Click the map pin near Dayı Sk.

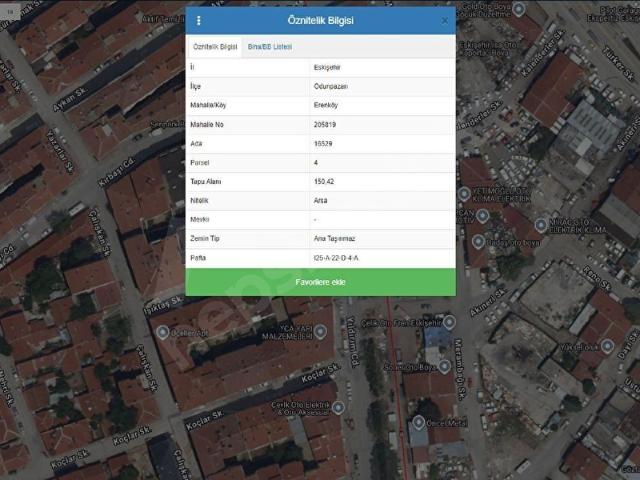pos(607,347)
